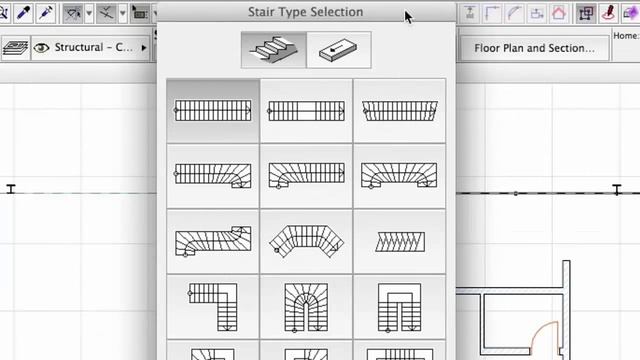Choose the skewed straight stair type

point(400,111)
